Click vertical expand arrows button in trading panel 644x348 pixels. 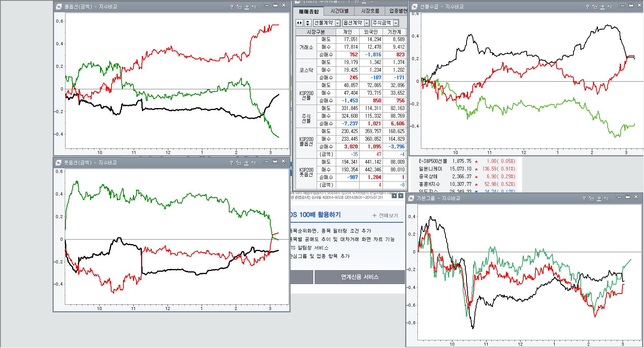(307, 23)
